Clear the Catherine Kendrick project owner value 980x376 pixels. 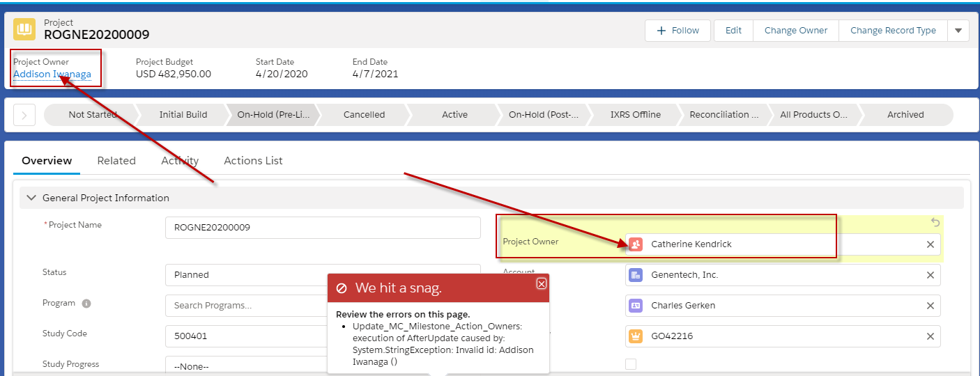(930, 244)
